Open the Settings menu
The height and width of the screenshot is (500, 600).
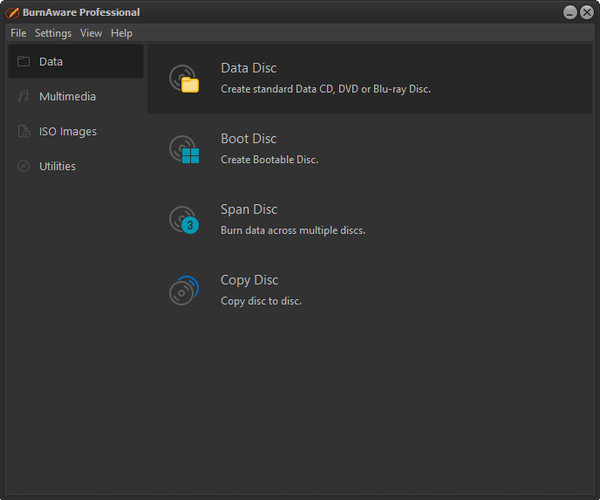pyautogui.click(x=53, y=33)
